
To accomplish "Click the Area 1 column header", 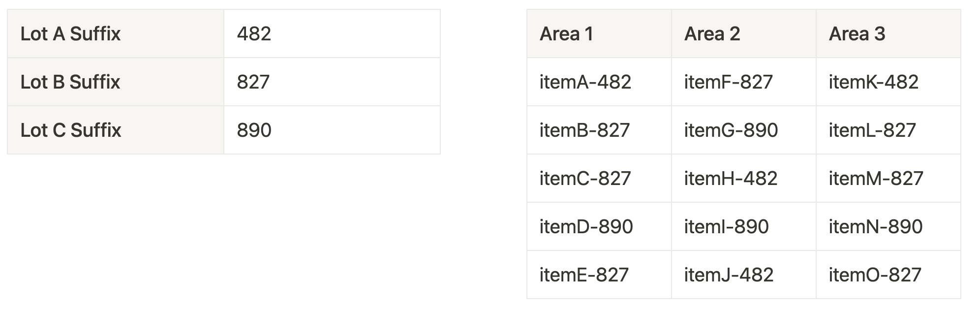I will [x=599, y=33].
